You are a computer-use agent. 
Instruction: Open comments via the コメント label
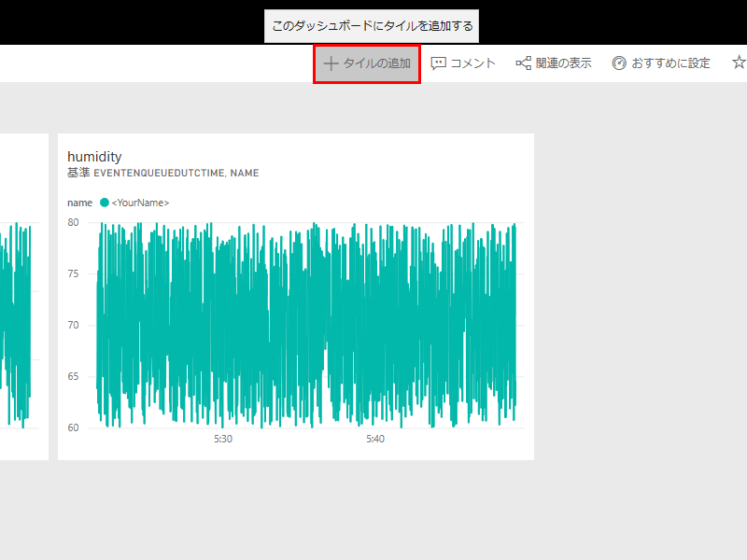coord(472,63)
